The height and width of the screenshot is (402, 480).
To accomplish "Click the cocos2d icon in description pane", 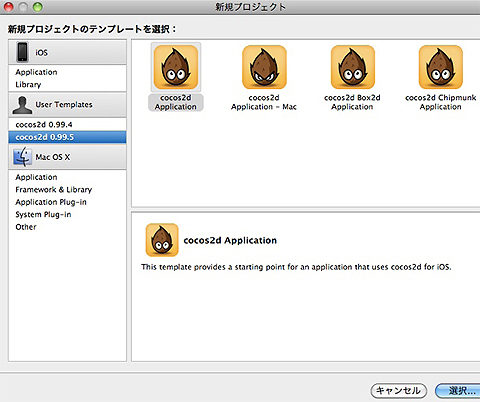I will [x=162, y=240].
